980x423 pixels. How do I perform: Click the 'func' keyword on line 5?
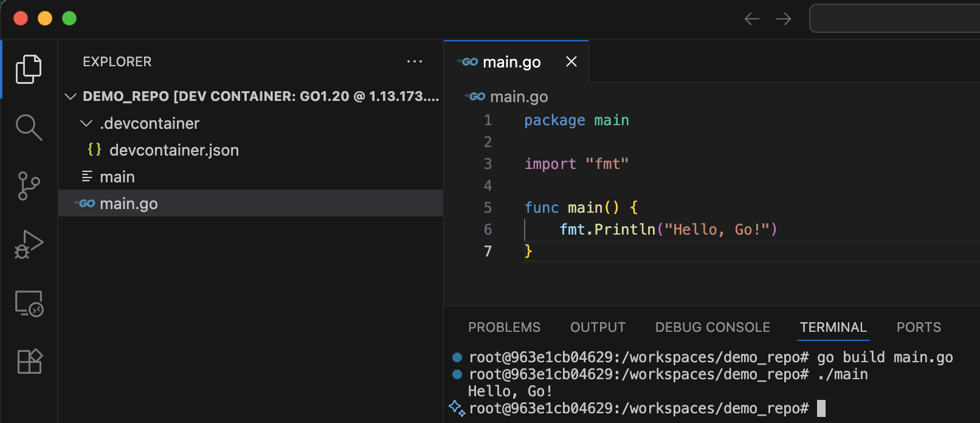pyautogui.click(x=541, y=208)
